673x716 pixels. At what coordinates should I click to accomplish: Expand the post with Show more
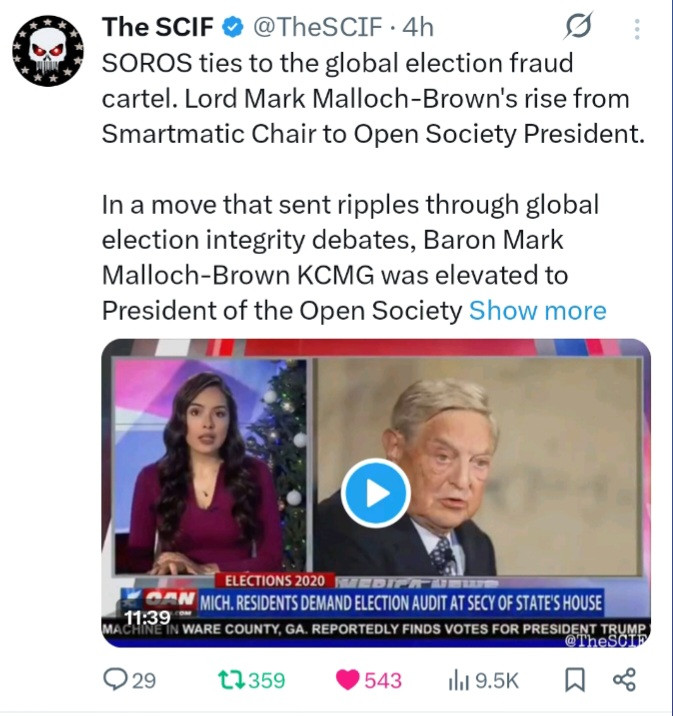(x=537, y=311)
